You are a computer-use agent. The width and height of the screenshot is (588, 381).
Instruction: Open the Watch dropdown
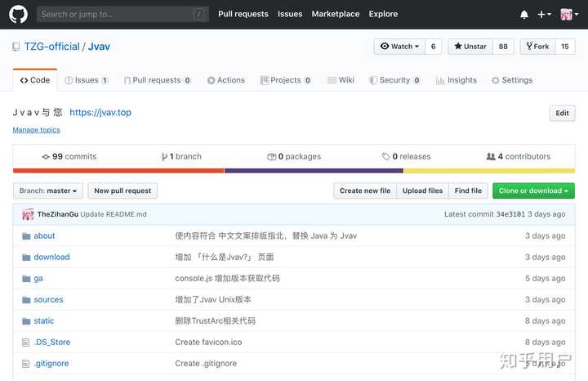coord(399,47)
